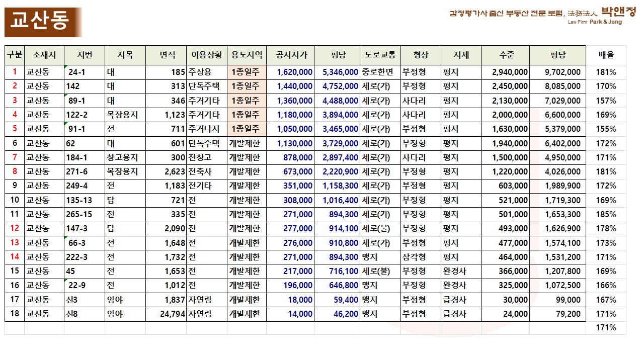Click level value 24,000
This screenshot has height=362, width=644.
pyautogui.click(x=506, y=314)
